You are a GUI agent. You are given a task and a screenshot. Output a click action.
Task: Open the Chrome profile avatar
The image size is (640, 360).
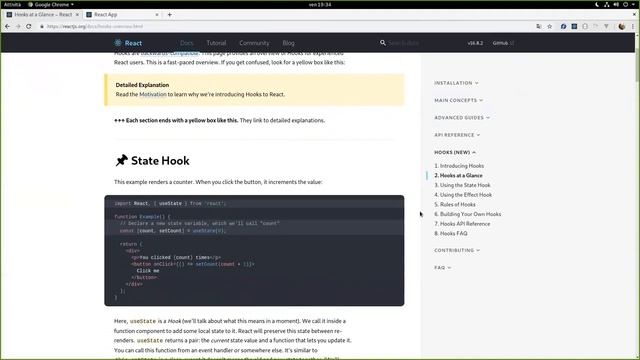click(x=622, y=26)
